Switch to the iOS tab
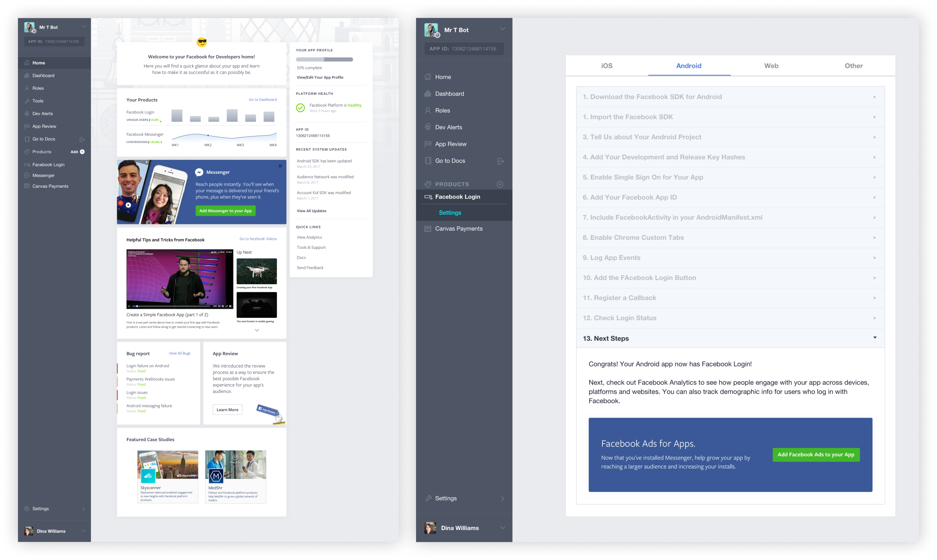 pos(606,66)
